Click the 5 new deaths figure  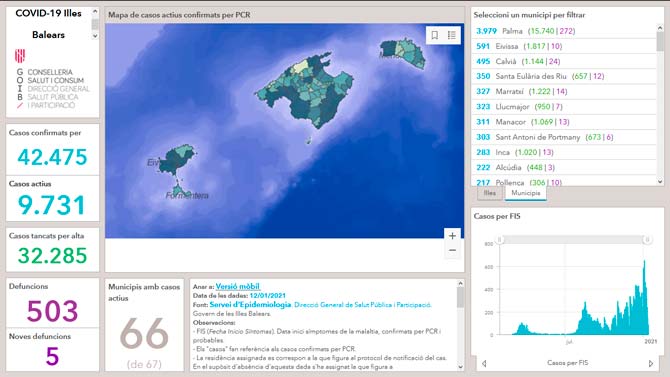click(52, 356)
